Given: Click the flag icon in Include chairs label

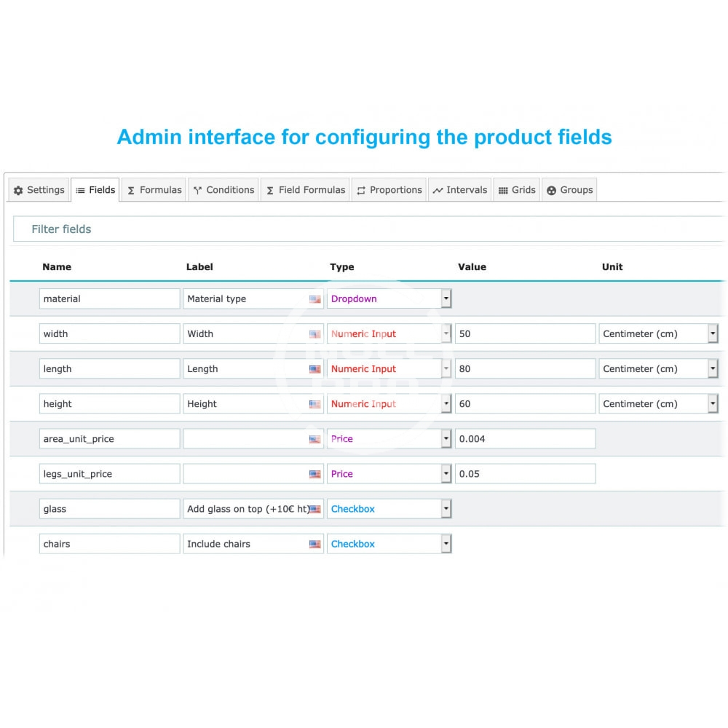Looking at the screenshot, I should point(314,544).
